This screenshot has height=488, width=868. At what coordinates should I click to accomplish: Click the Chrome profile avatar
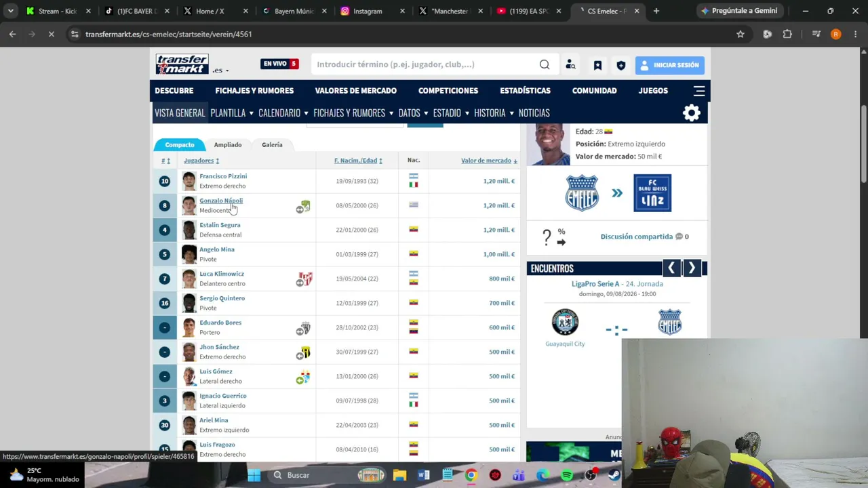point(835,34)
